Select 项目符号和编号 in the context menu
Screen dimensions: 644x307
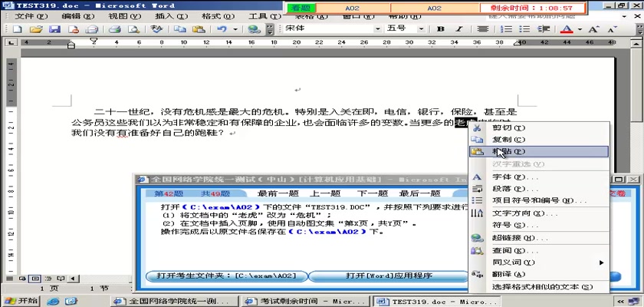click(538, 201)
